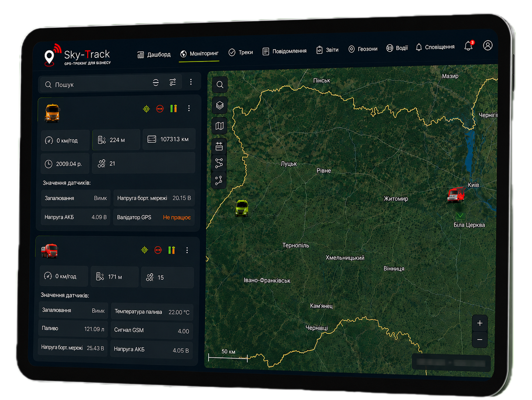Select the red truck marker near Київ
532x400 pixels.
456,195
